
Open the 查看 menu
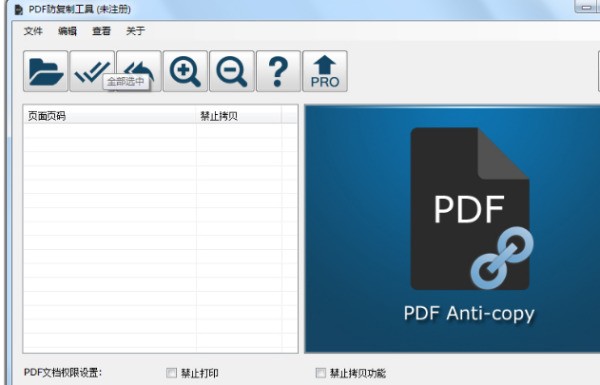tap(101, 31)
